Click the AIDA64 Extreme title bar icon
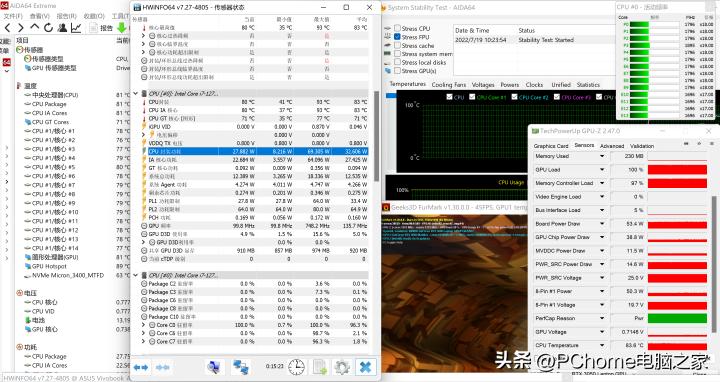This screenshot has height=382, width=720. 4,6
